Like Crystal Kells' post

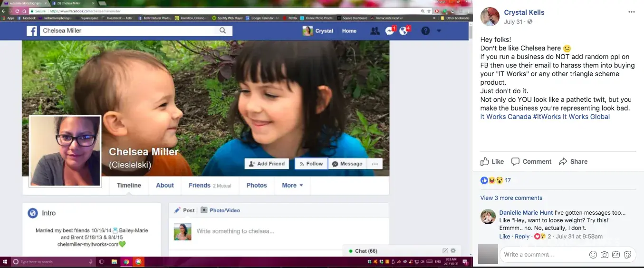point(492,162)
